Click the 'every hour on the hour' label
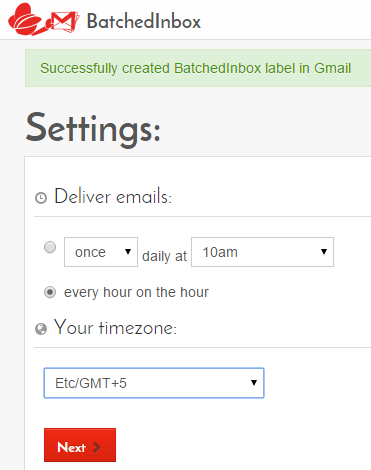Screen dimensions: 371x470 pyautogui.click(x=136, y=292)
